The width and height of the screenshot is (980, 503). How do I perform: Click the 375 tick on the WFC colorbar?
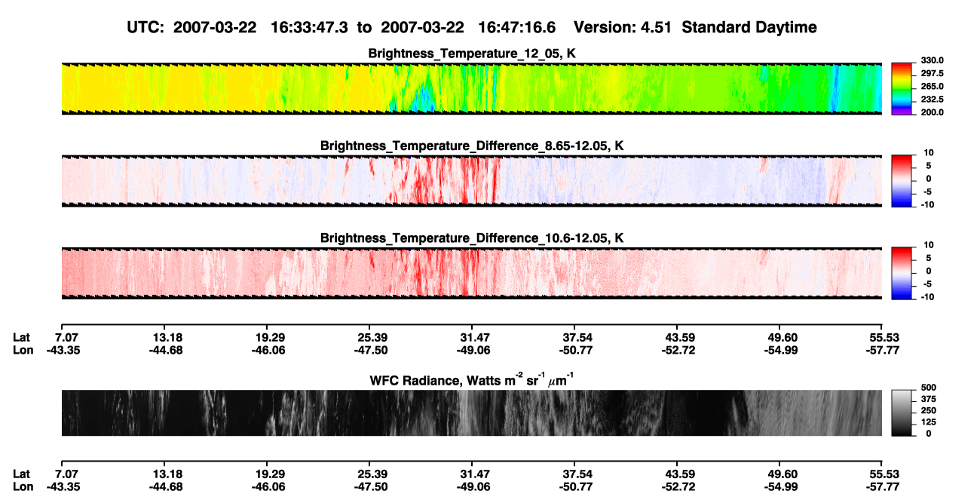point(928,399)
